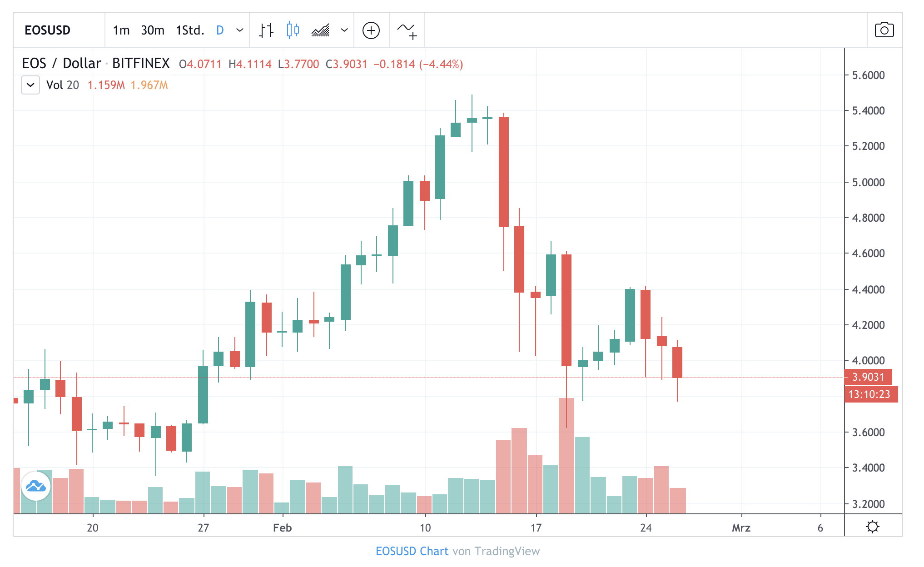Take a chart snapshot with camera icon
924x567 pixels.
click(884, 30)
